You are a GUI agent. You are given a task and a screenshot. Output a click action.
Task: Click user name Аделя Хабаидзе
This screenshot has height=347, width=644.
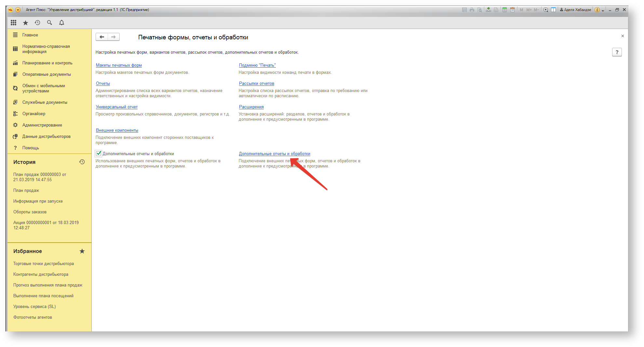pyautogui.click(x=575, y=10)
